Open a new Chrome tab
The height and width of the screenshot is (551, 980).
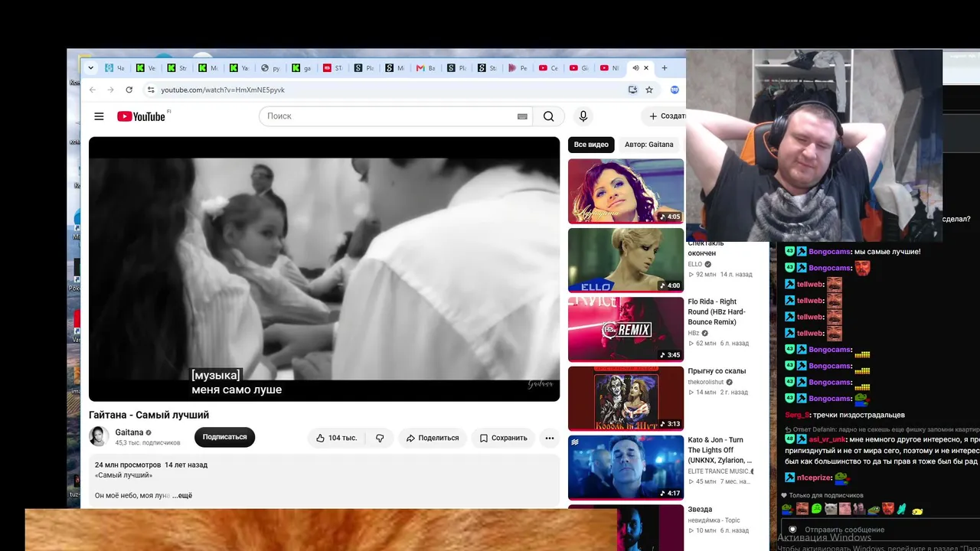[x=664, y=68]
